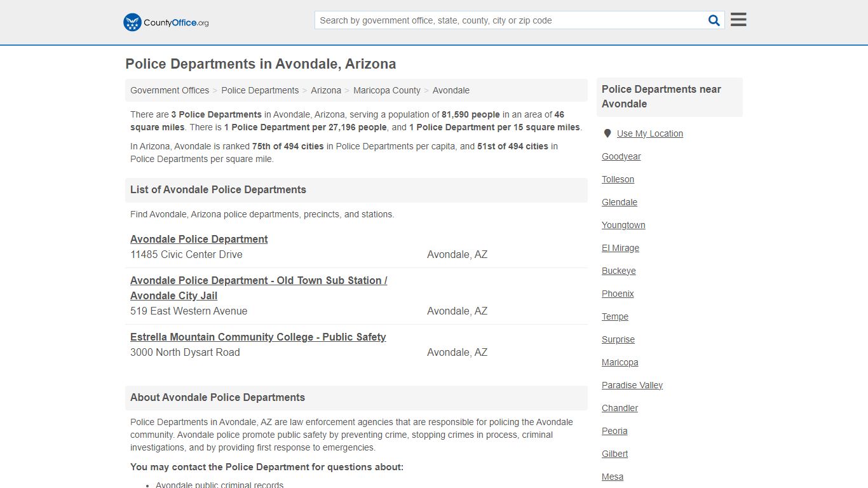This screenshot has height=488, width=868.
Task: Open Buckeye police departments
Action: [x=619, y=271]
